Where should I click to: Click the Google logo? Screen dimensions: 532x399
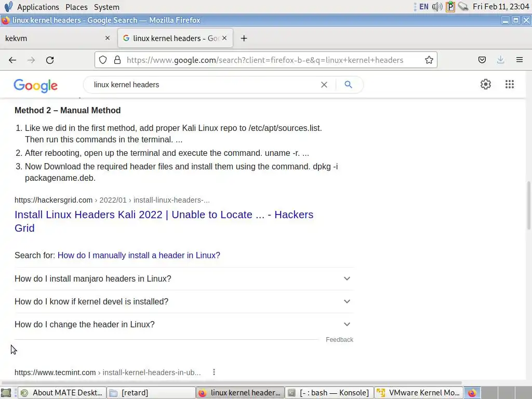click(x=36, y=86)
